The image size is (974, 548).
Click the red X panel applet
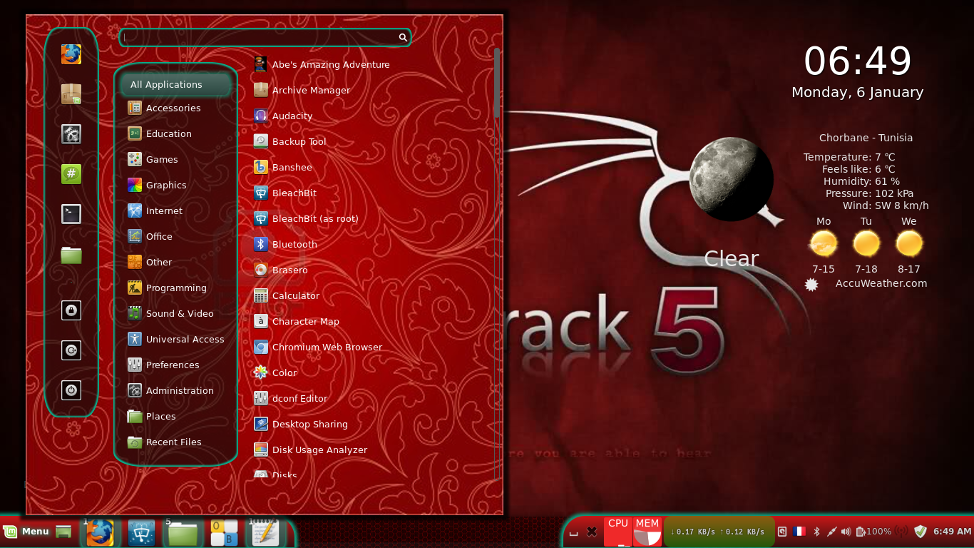click(592, 532)
